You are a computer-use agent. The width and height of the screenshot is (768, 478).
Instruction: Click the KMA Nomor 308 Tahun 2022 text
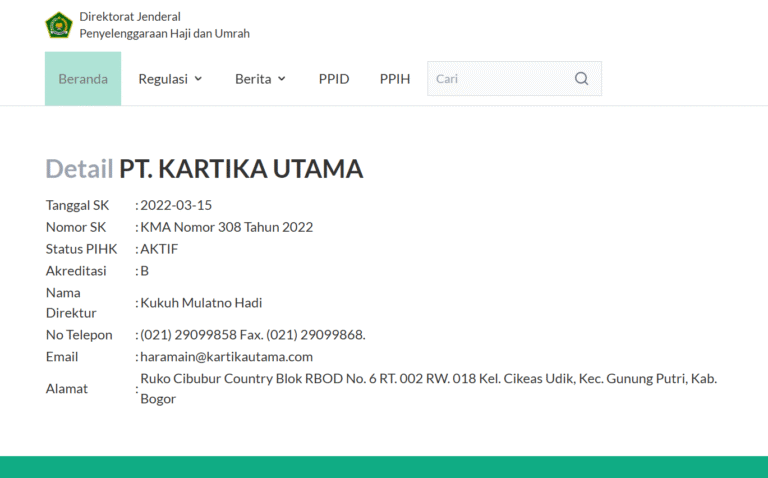[x=226, y=227]
